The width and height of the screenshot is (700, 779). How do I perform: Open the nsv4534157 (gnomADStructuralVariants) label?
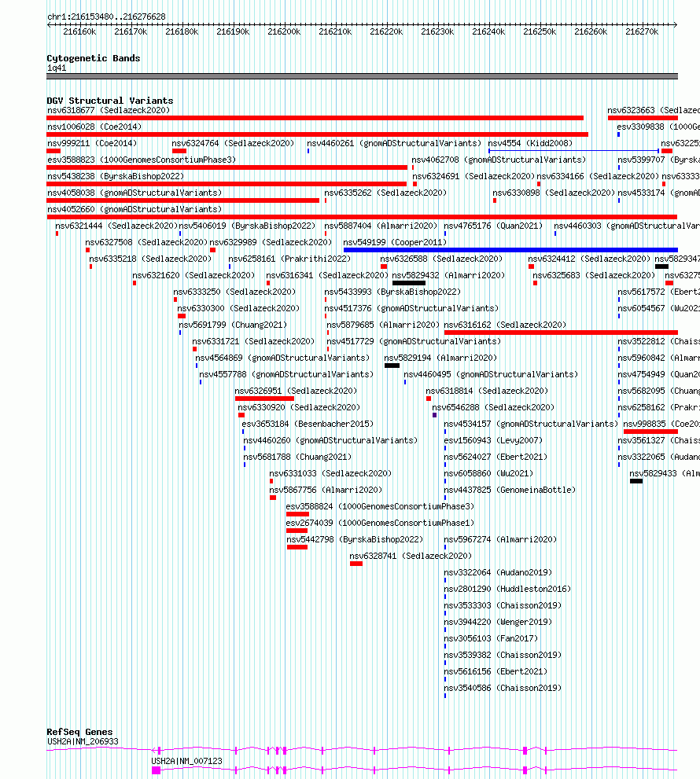click(531, 424)
